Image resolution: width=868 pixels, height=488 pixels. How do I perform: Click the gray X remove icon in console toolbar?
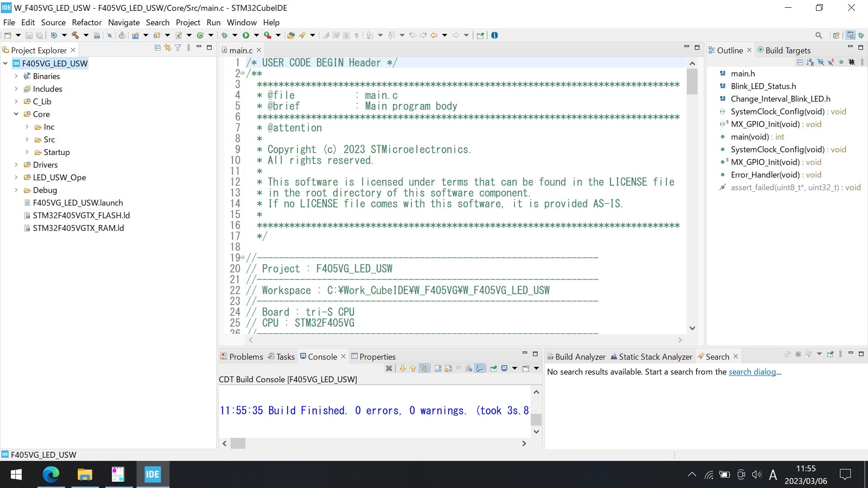tap(389, 368)
